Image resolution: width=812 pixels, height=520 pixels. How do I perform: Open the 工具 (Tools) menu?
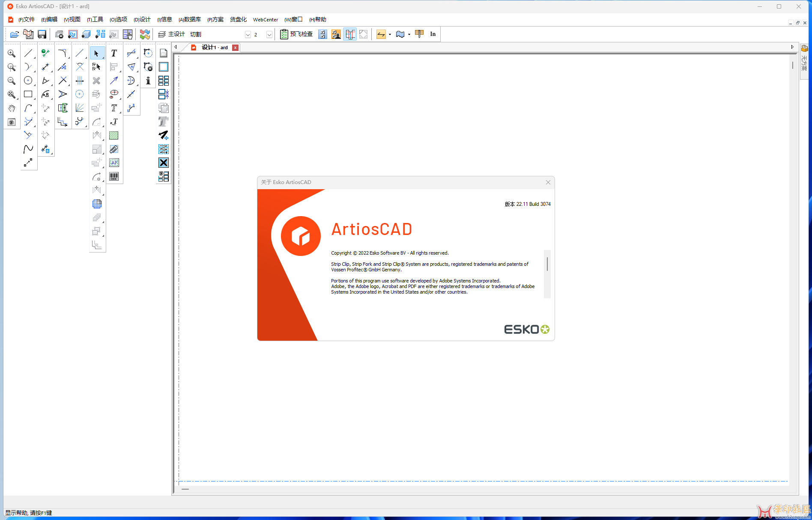(95, 20)
